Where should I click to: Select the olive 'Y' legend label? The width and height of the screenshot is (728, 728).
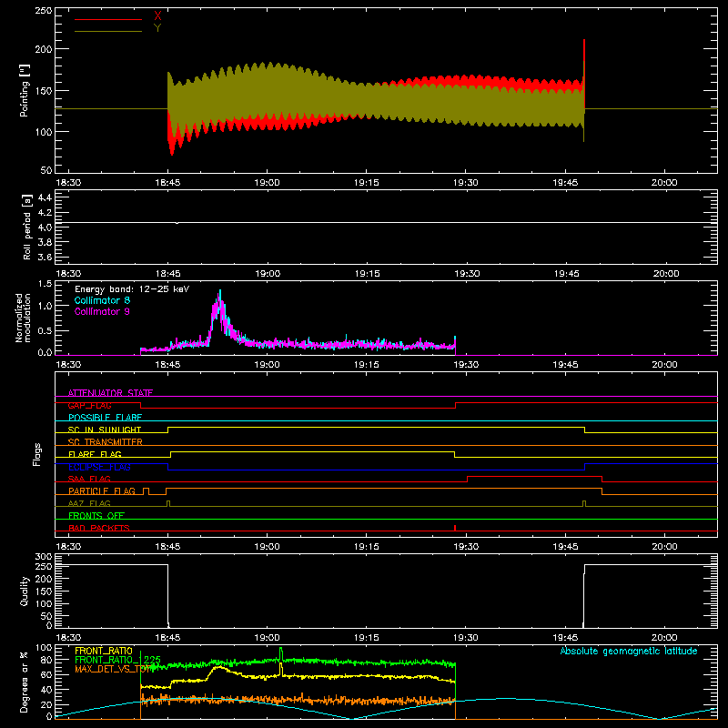[x=157, y=28]
